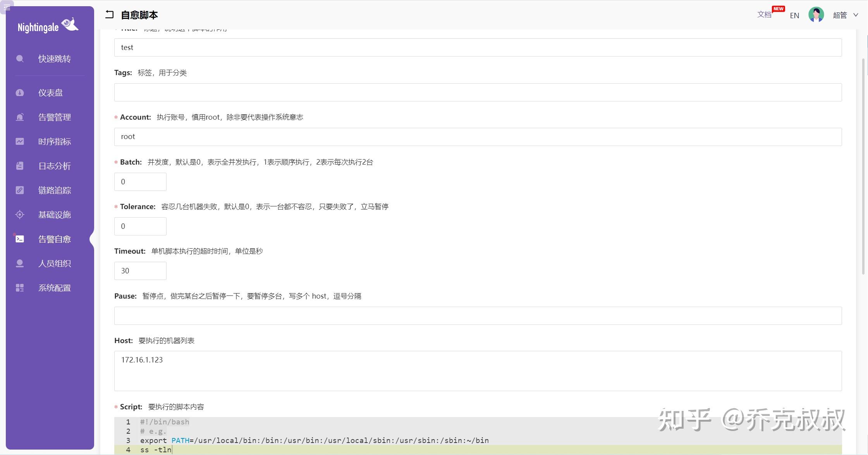Click the log analysis (日志分析) icon

[x=20, y=166]
